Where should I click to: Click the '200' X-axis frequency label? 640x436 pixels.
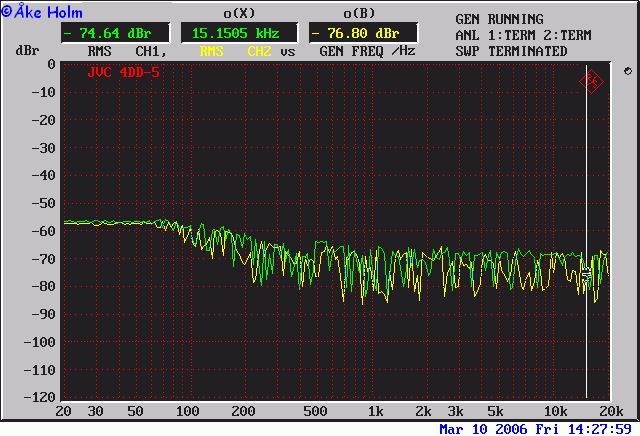(243, 411)
